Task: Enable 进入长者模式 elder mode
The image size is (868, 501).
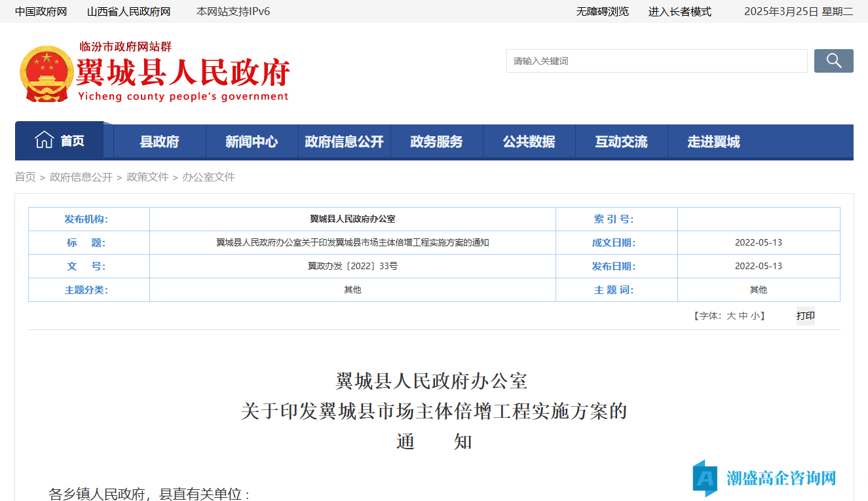Action: [x=679, y=11]
